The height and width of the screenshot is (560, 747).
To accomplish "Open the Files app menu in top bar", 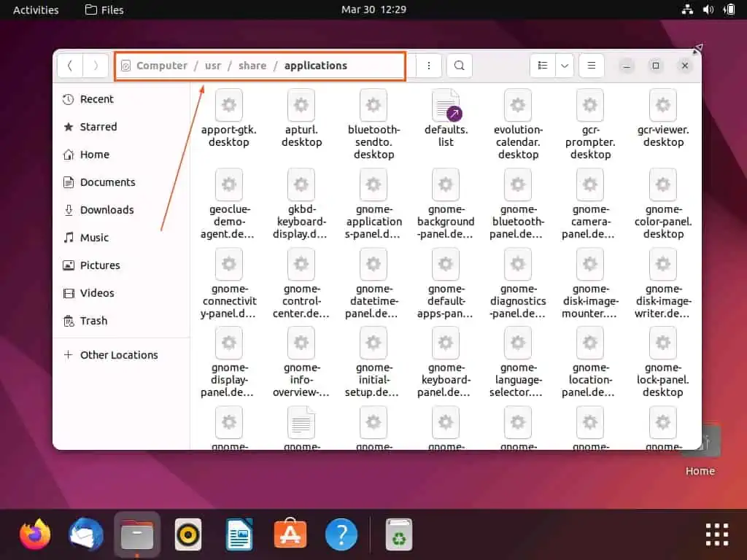I will [104, 9].
